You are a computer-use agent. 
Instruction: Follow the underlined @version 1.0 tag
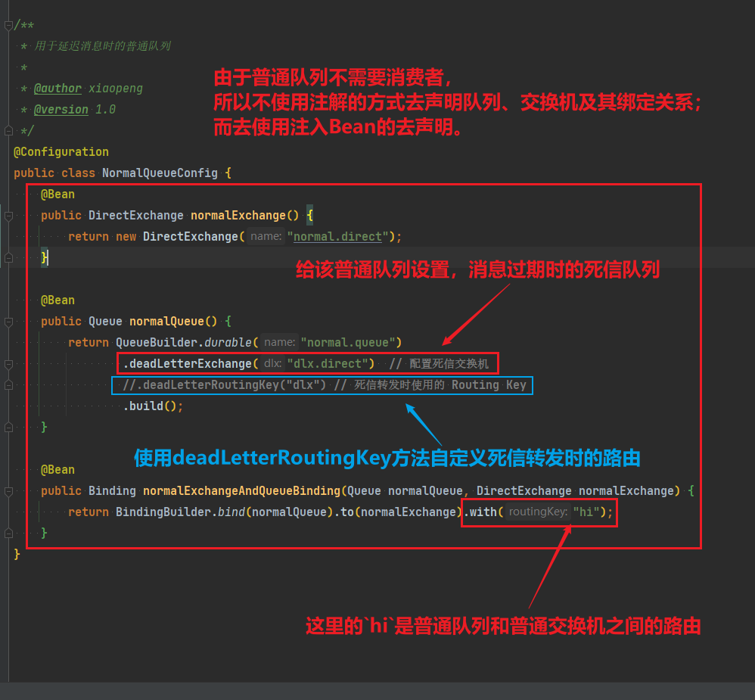tap(60, 109)
